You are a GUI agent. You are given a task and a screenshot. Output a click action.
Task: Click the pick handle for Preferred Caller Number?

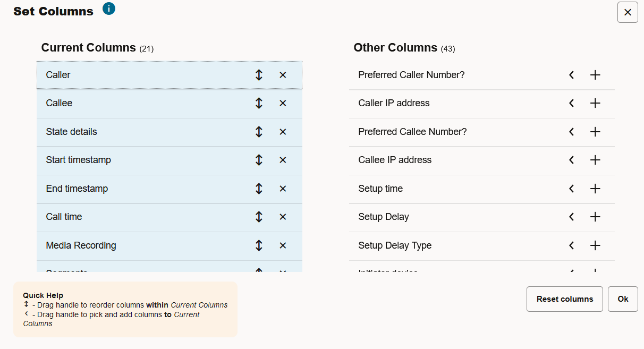pyautogui.click(x=571, y=75)
